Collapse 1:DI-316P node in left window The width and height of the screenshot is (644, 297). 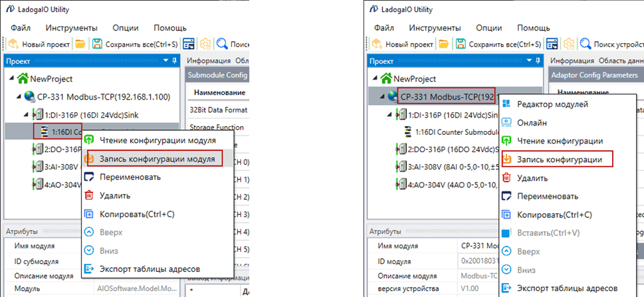coord(27,114)
